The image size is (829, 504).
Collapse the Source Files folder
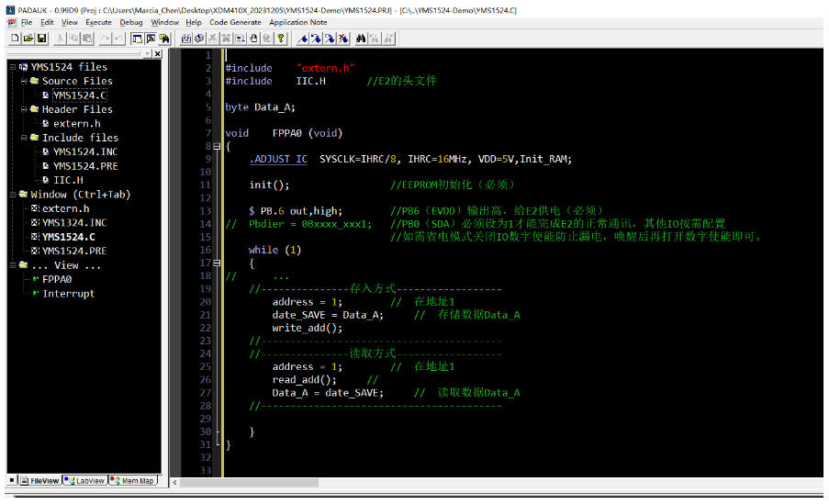tap(23, 81)
